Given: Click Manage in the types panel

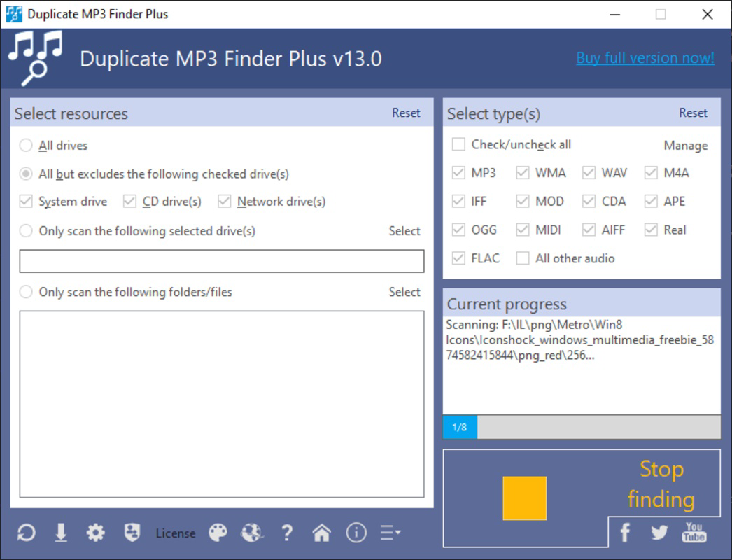Looking at the screenshot, I should pos(685,146).
